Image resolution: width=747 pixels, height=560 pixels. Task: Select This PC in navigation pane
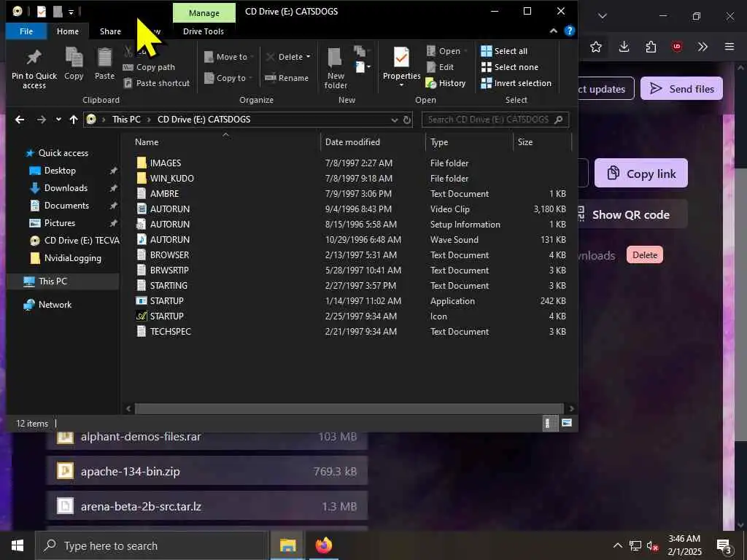(53, 281)
